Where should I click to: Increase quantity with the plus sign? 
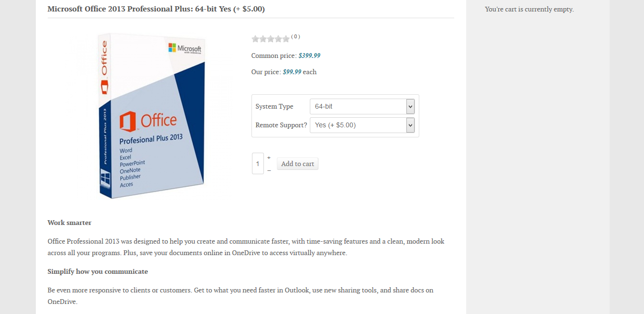click(x=269, y=157)
